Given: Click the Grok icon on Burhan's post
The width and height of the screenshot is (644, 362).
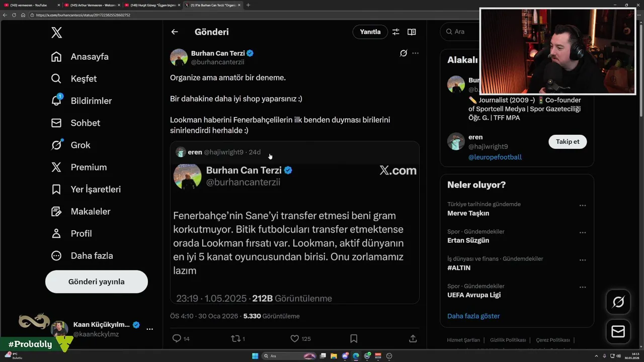Looking at the screenshot, I should click(403, 53).
